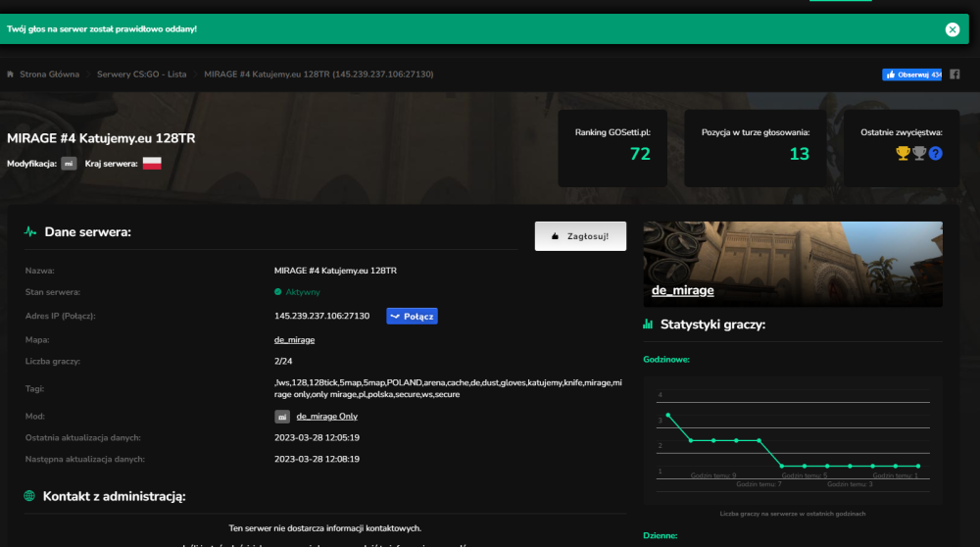
Task: Click the home icon in the breadcrumb
Action: point(11,75)
